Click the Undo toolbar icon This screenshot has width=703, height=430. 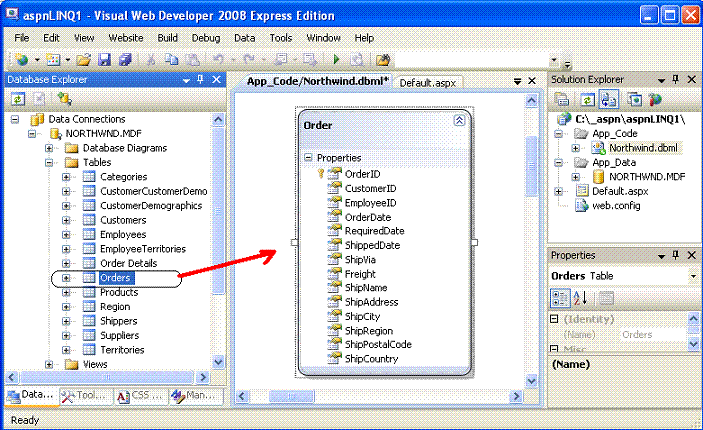[218, 60]
